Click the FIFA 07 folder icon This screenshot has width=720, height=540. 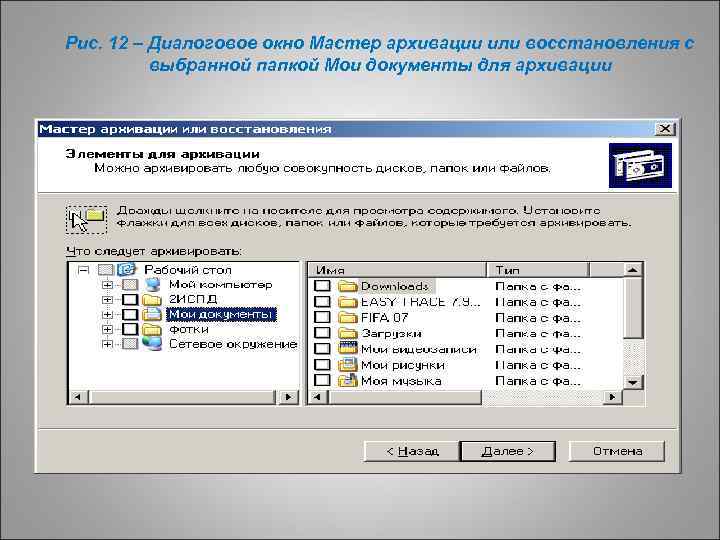pyautogui.click(x=348, y=318)
